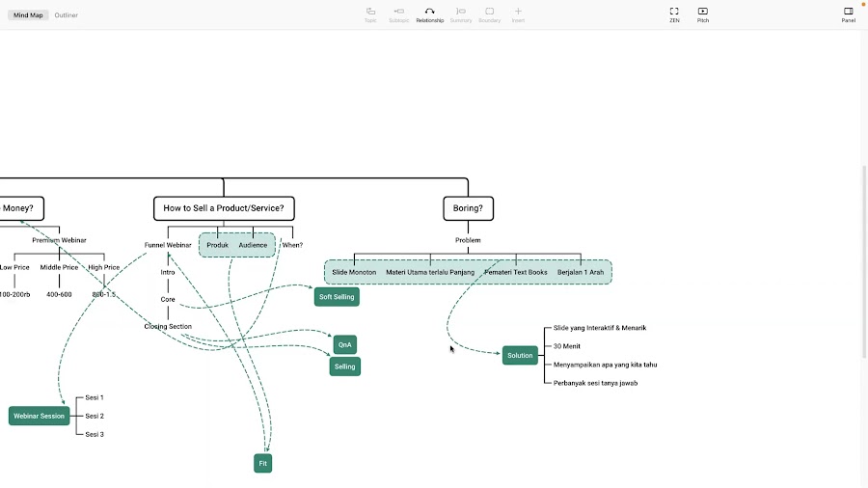868x488 pixels.
Task: Open the Insert menu in toolbar
Action: tap(518, 14)
